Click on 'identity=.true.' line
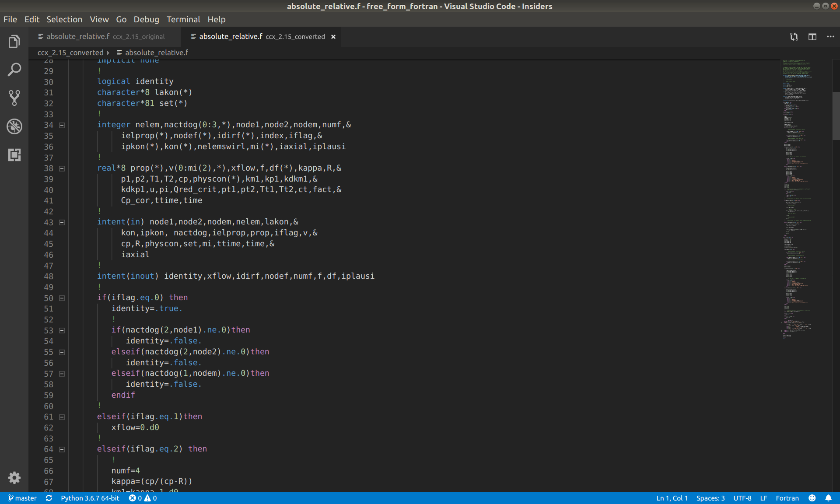The image size is (840, 504). click(x=147, y=308)
